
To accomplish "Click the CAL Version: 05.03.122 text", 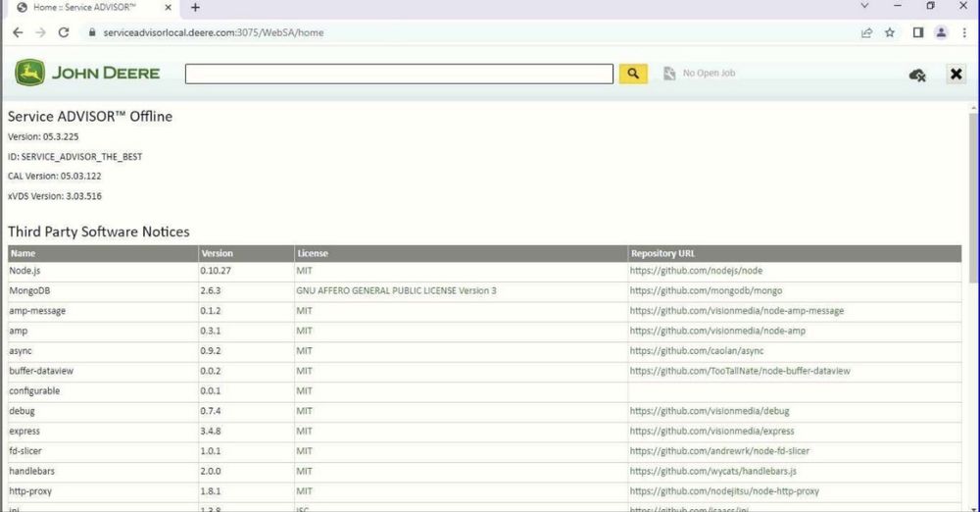I will click(54, 177).
